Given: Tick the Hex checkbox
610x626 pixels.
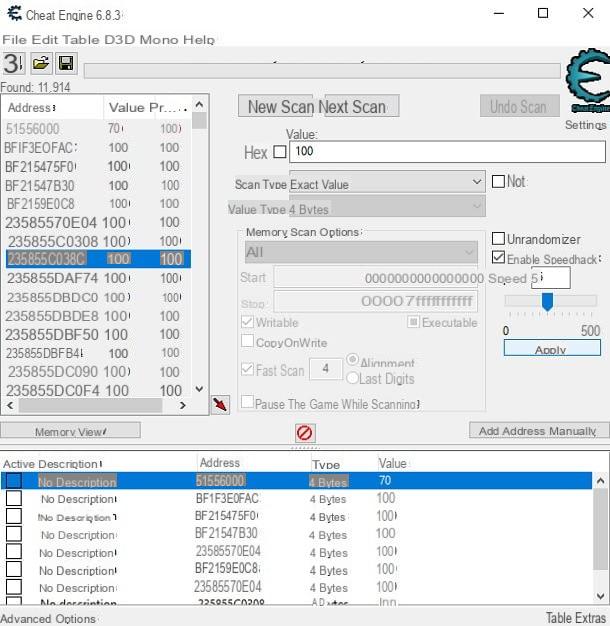Looking at the screenshot, I should pos(280,152).
